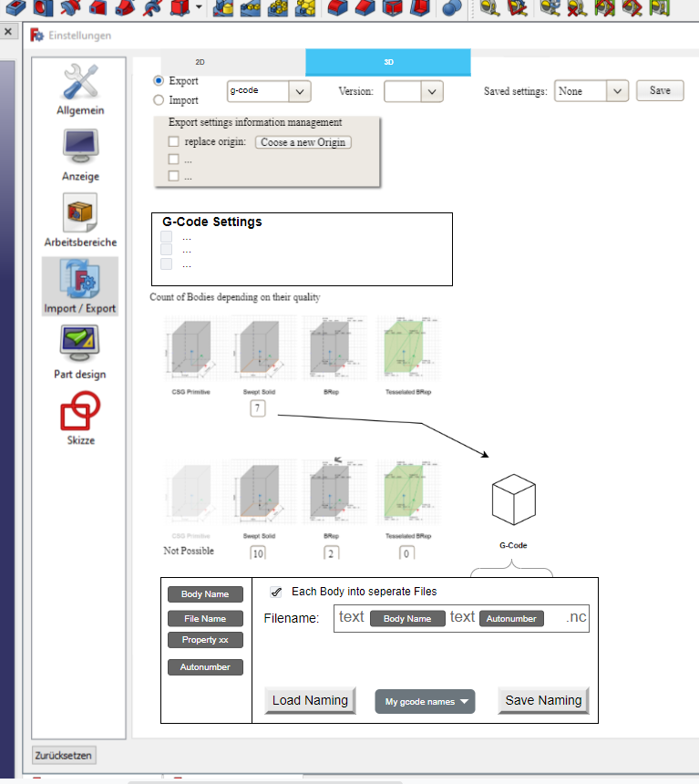Open the Skizze sketch settings icon

click(80, 417)
